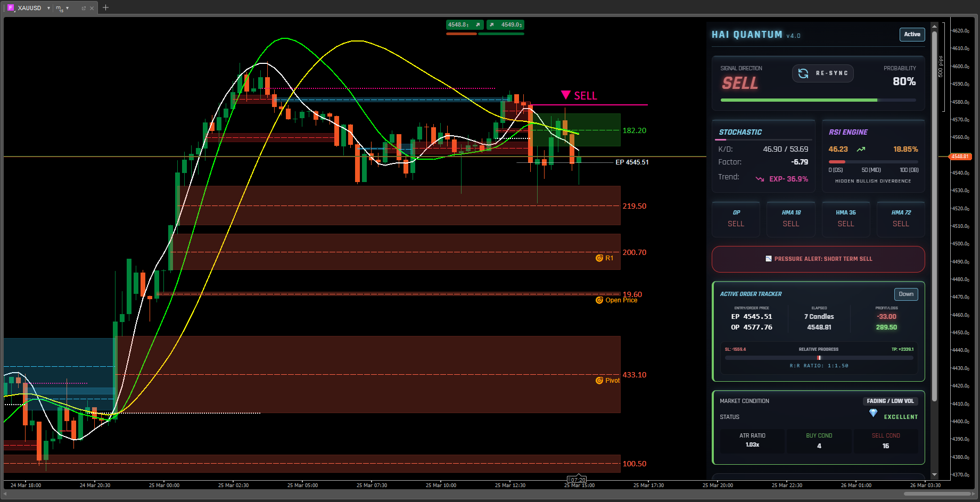This screenshot has height=502, width=980.
Task: Toggle the Active status button
Action: 912,35
